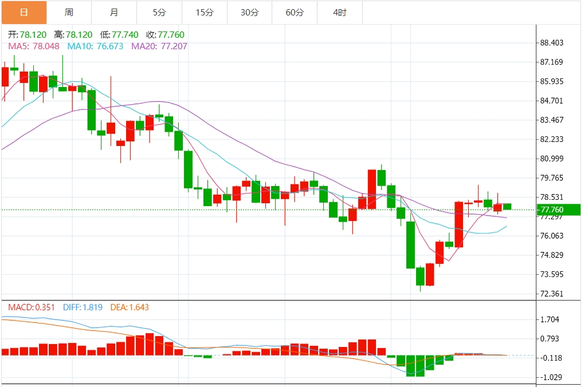Open the 30分 timeframe tab

250,13
